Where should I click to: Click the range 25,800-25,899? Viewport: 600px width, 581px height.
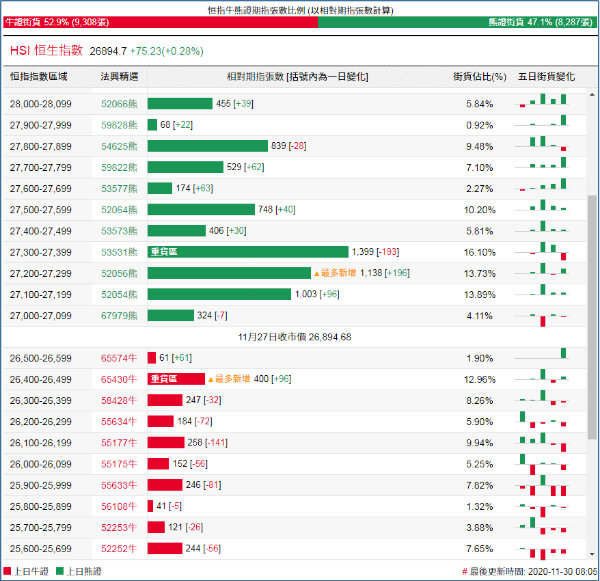[x=41, y=506]
